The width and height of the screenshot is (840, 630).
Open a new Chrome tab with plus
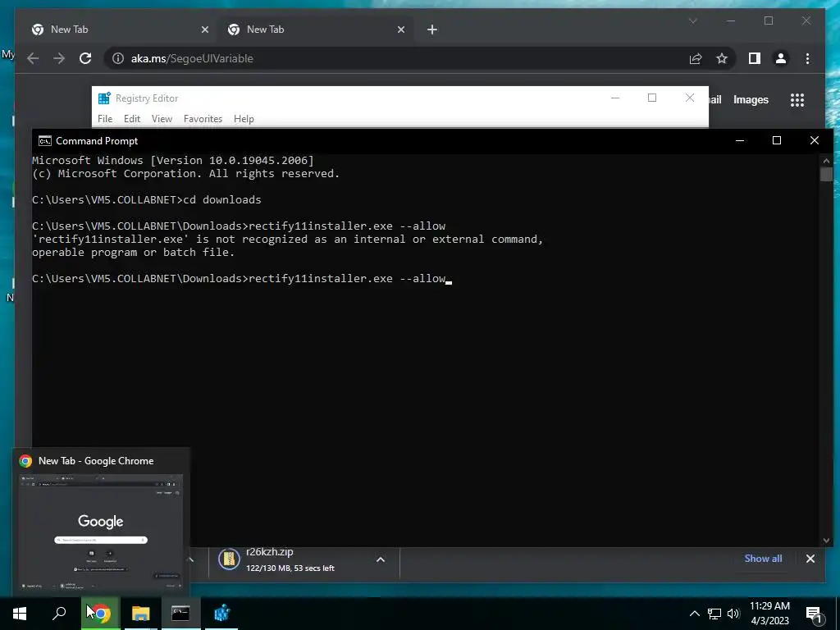pyautogui.click(x=432, y=30)
